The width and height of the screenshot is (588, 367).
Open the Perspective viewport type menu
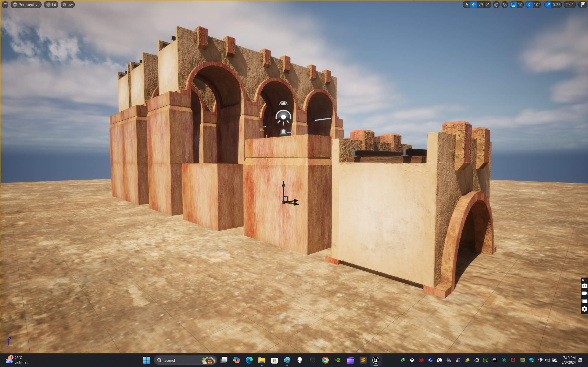point(26,5)
